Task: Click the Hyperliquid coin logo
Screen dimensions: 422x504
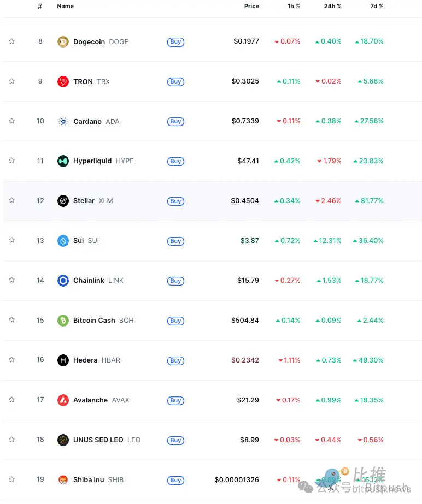Action: (63, 161)
